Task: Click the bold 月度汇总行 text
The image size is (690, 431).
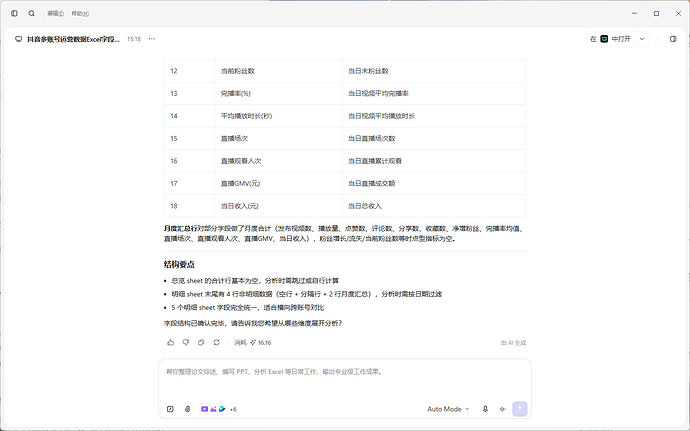Action: [x=180, y=228]
